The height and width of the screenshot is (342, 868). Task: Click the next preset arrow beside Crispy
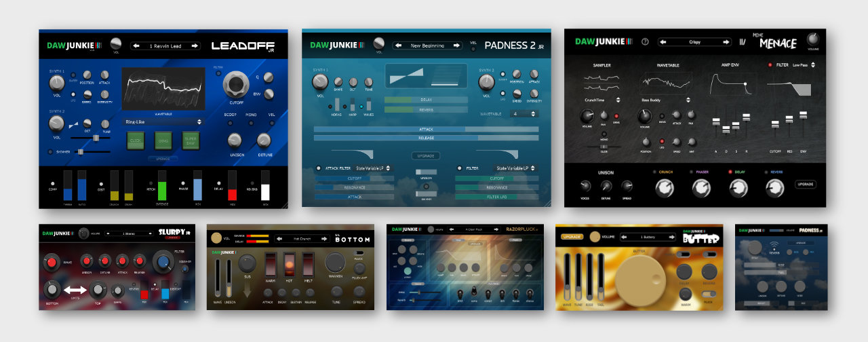[725, 41]
